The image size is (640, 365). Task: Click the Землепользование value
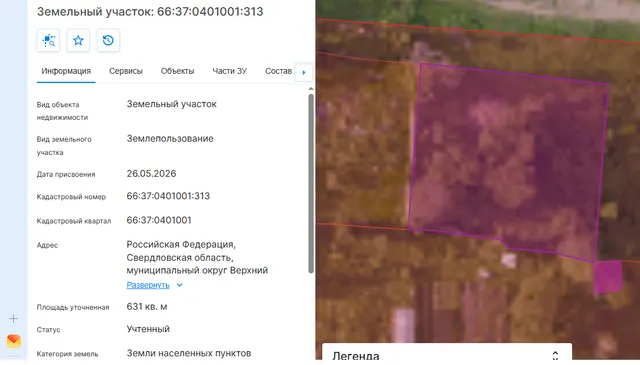click(170, 138)
